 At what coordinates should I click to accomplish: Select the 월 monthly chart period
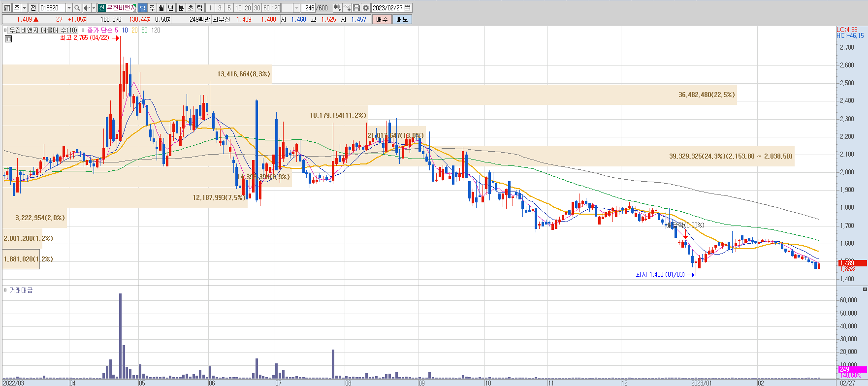[161, 8]
